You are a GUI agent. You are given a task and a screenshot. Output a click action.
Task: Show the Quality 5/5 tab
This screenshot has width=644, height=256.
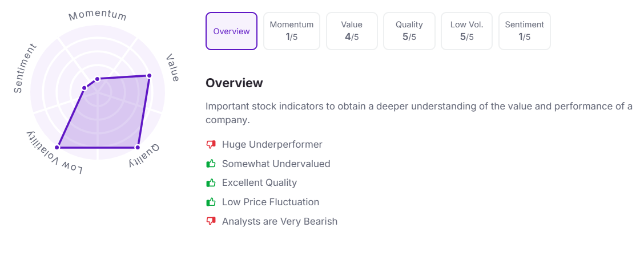point(409,31)
